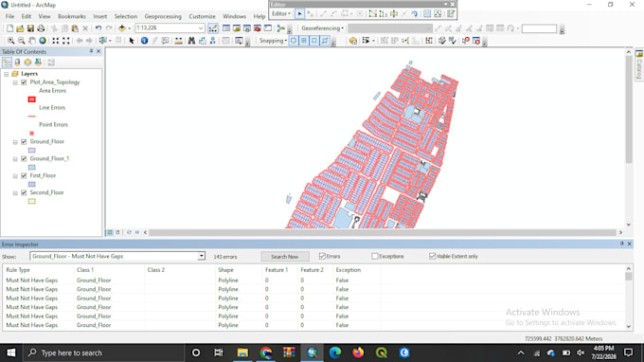Click the Windows search box

pos(104,353)
